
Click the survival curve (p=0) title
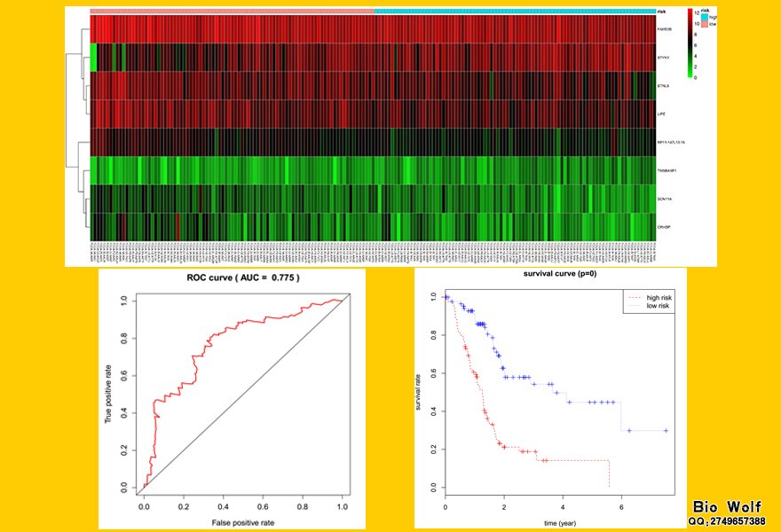(560, 274)
